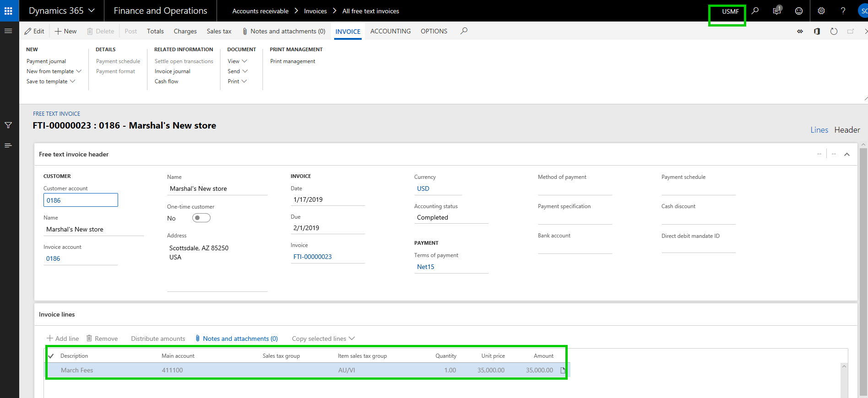
Task: Open the settings gear icon
Action: [x=821, y=11]
